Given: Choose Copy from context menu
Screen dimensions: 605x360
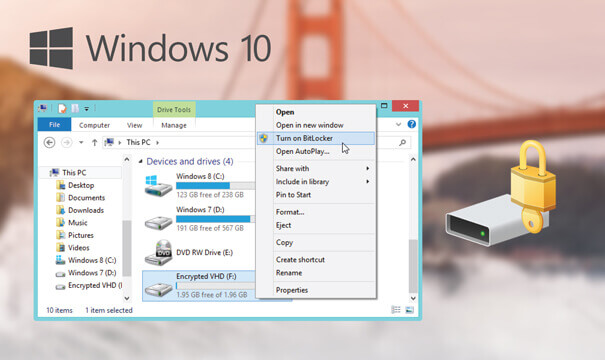Looking at the screenshot, I should point(284,242).
